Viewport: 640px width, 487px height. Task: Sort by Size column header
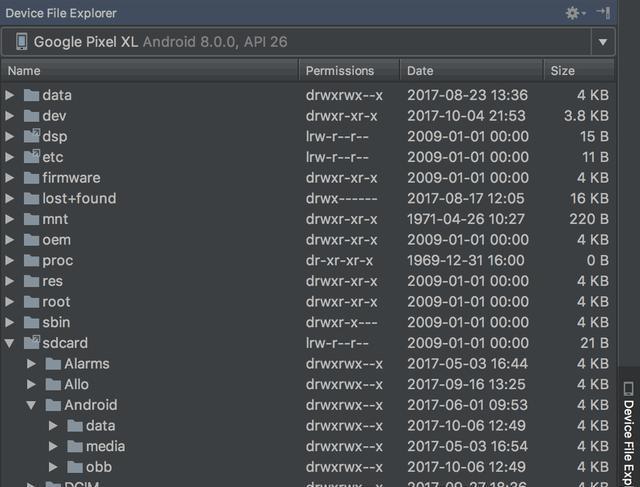579,71
